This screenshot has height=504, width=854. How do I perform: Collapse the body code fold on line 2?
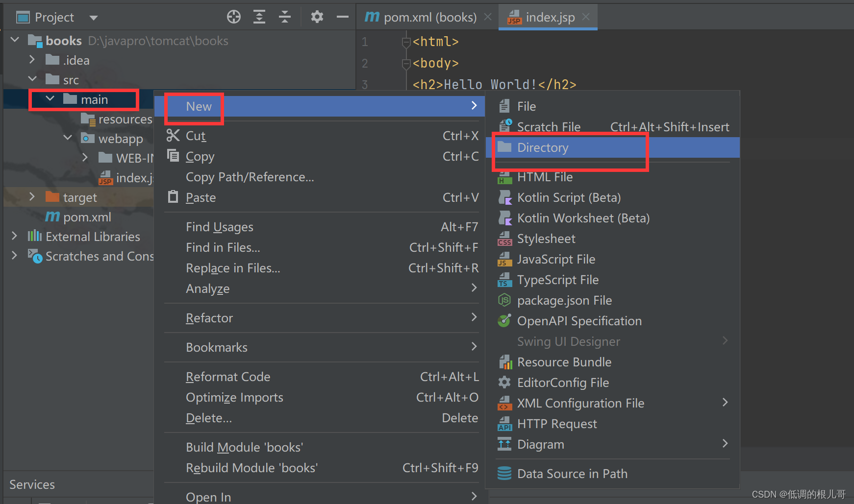point(405,63)
